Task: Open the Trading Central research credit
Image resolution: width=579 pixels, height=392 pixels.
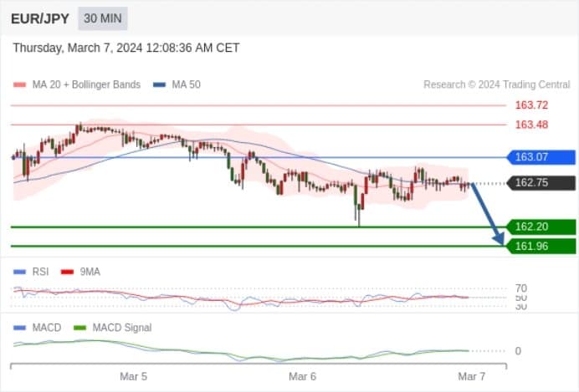Action: [x=497, y=84]
